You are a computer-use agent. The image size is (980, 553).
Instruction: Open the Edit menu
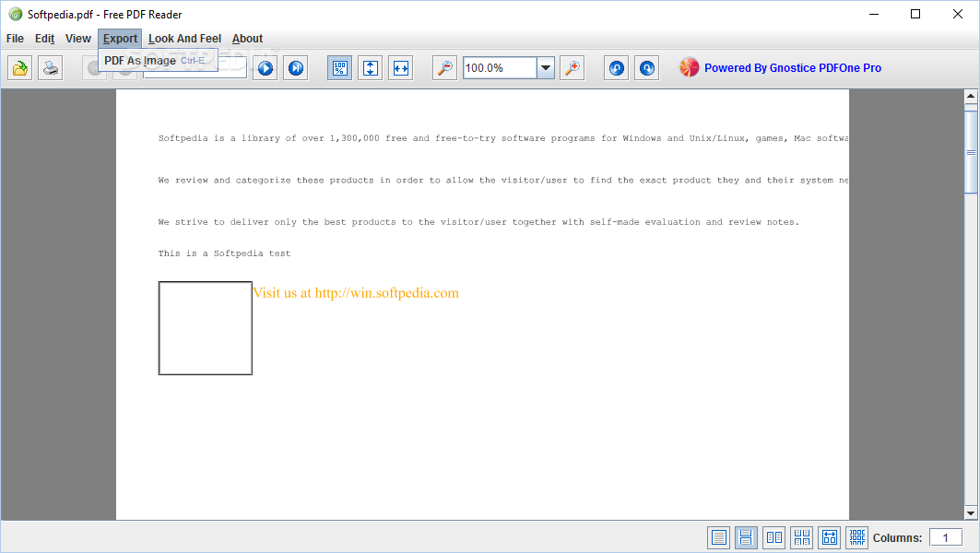(x=44, y=39)
